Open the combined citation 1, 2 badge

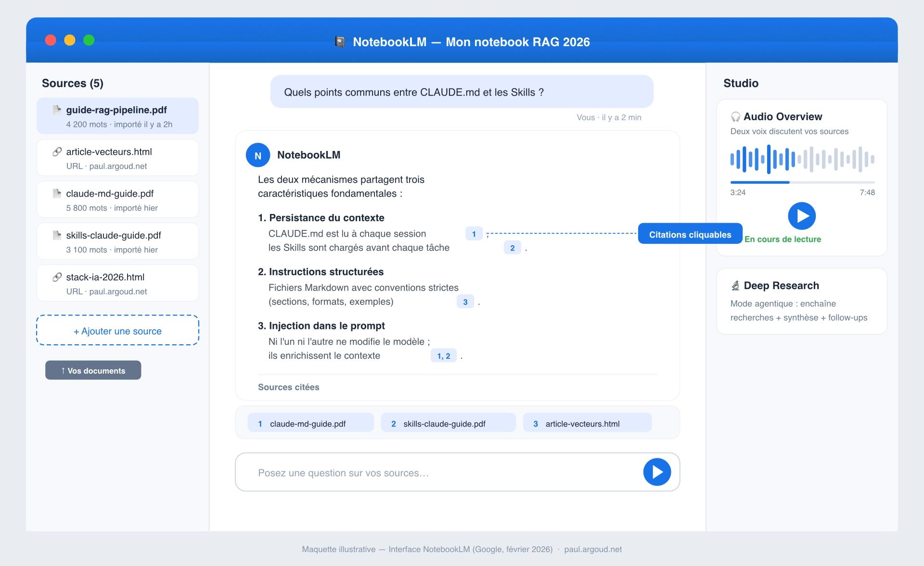[x=444, y=356]
